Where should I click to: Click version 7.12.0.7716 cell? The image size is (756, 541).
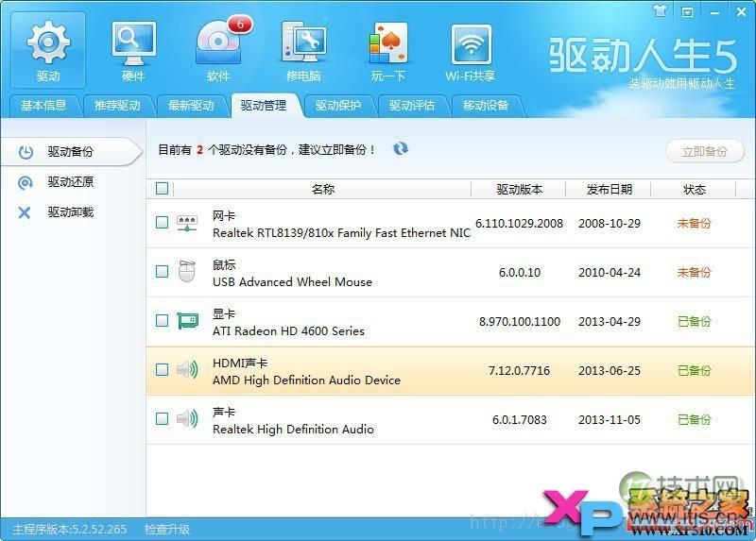point(519,370)
